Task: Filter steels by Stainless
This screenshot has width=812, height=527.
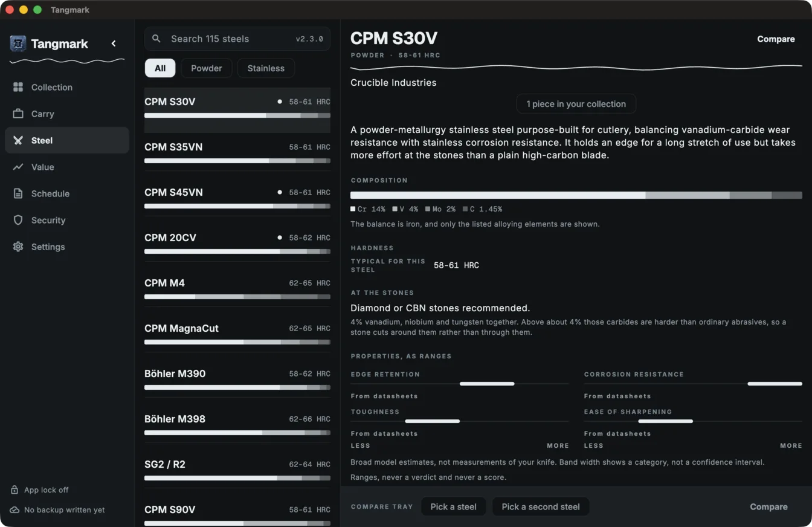Action: [266, 68]
